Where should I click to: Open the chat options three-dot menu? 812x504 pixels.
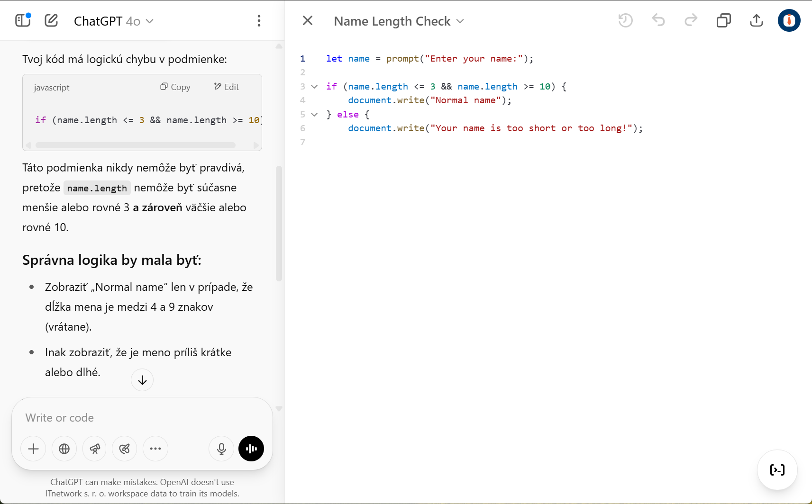tap(259, 20)
